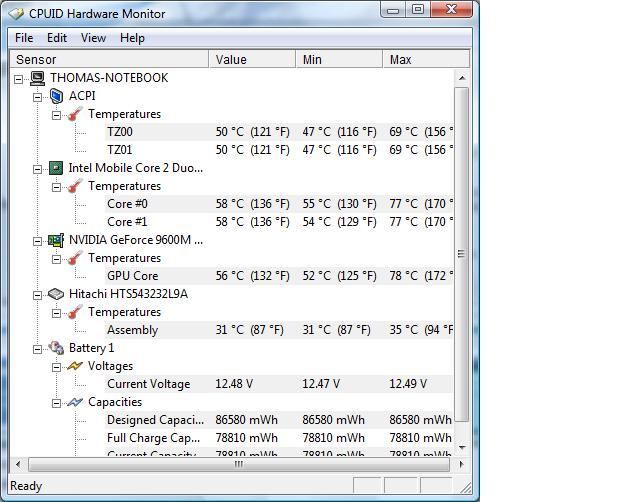Click the vertical scrollbar up arrow
Image resolution: width=640 pixels, height=502 pixels.
pos(462,78)
